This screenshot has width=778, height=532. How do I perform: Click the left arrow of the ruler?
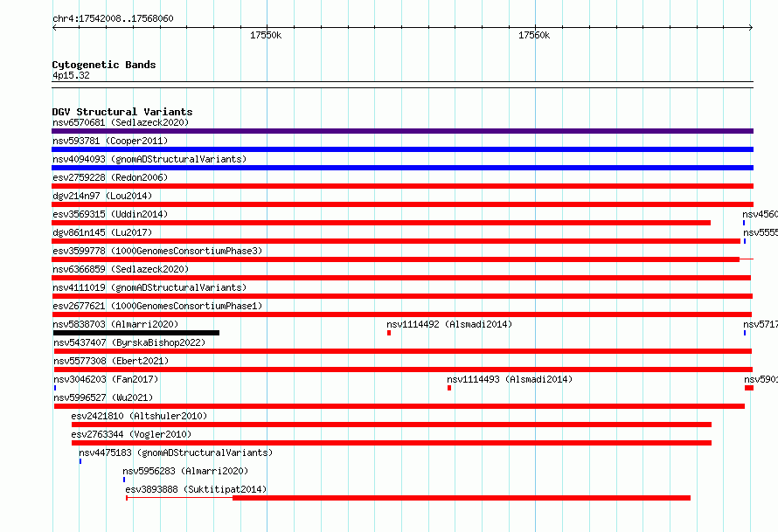coord(54,27)
